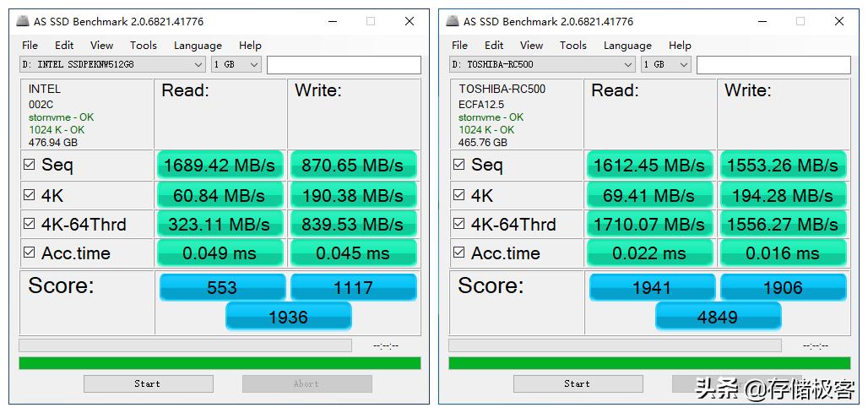Open the View menu in the TOSHIBA window
868x413 pixels.
pyautogui.click(x=531, y=46)
